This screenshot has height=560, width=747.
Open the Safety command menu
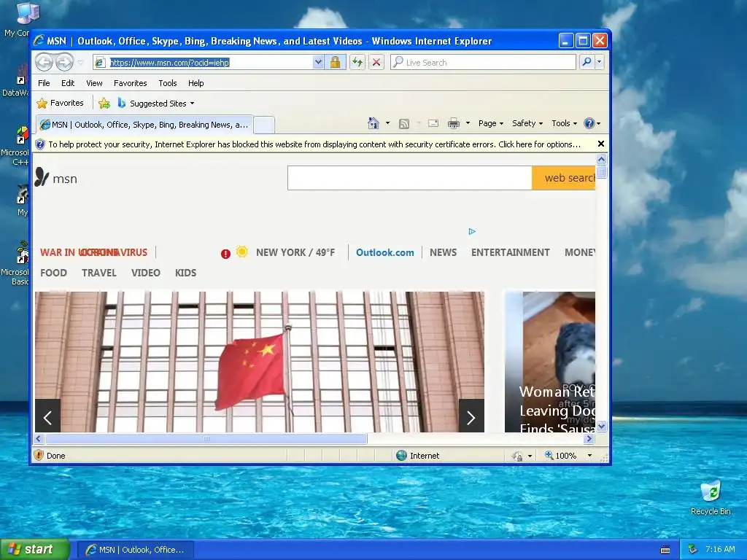527,123
